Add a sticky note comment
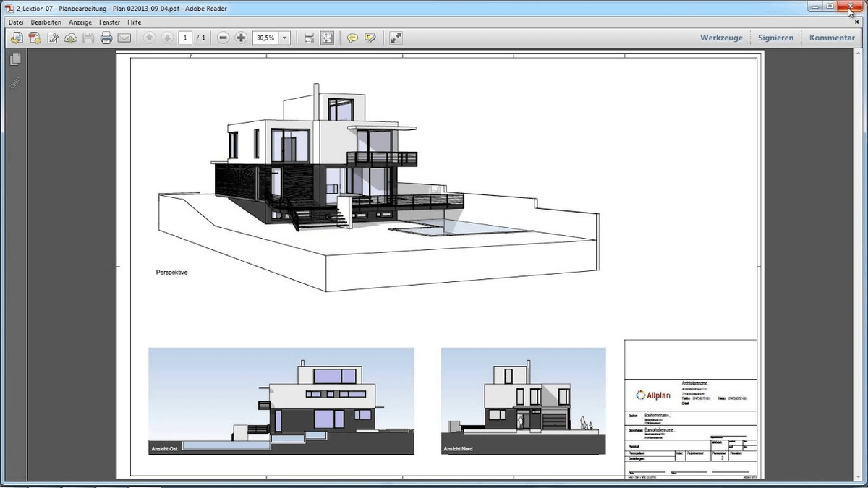 coord(352,38)
